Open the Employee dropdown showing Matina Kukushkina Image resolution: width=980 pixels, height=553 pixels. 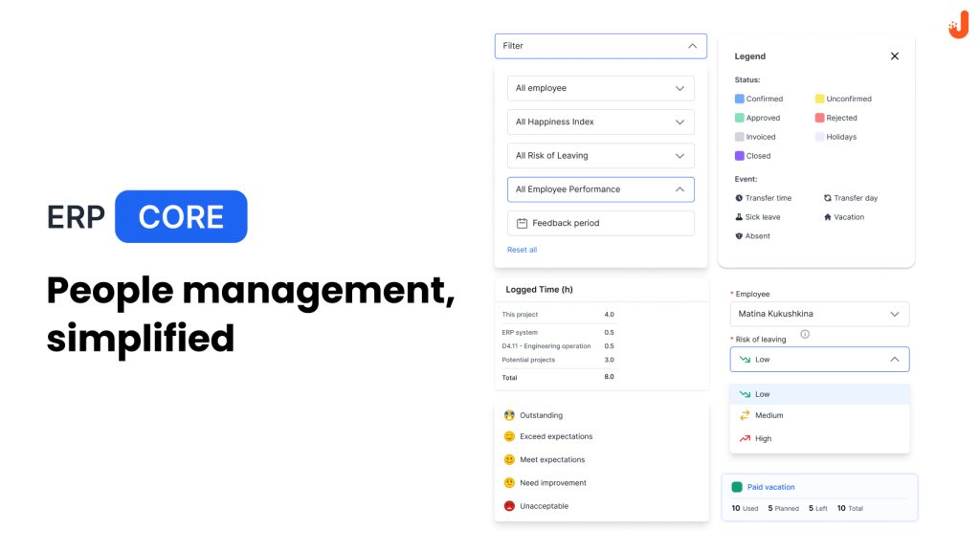click(819, 314)
